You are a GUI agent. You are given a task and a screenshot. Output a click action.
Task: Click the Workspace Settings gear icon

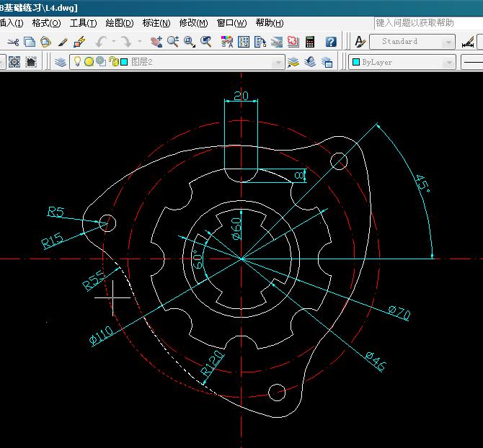pyautogui.click(x=14, y=62)
